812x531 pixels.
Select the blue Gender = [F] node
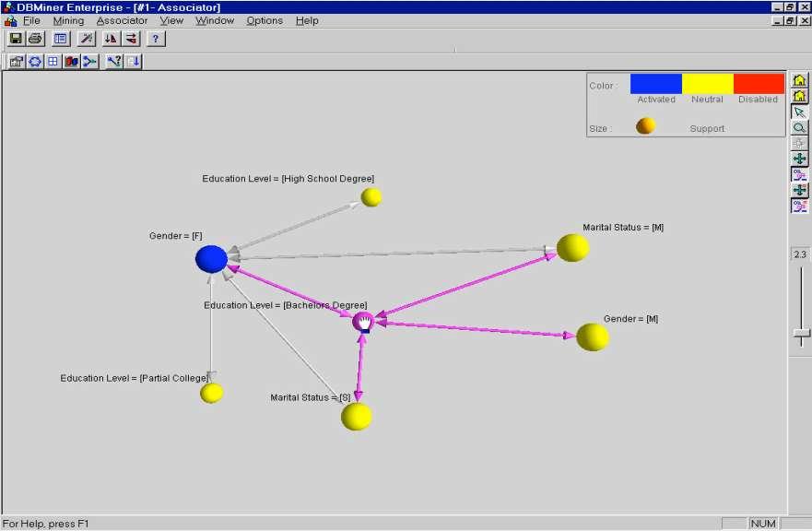(211, 259)
